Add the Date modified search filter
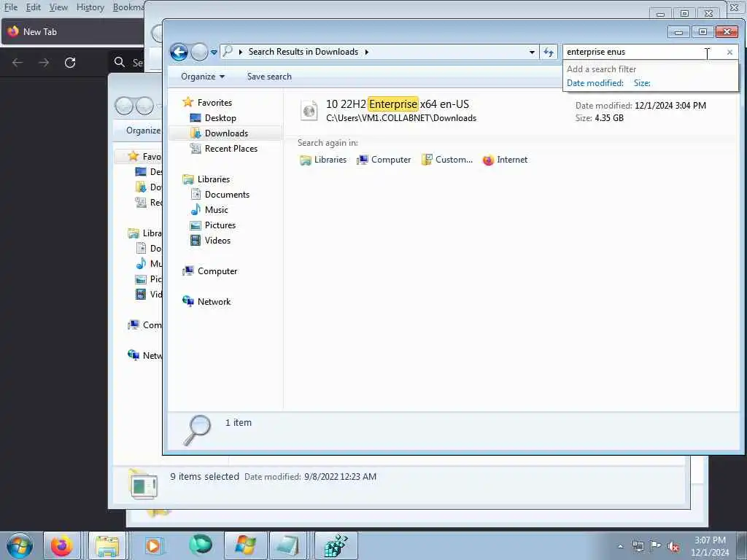This screenshot has width=747, height=560. (595, 83)
